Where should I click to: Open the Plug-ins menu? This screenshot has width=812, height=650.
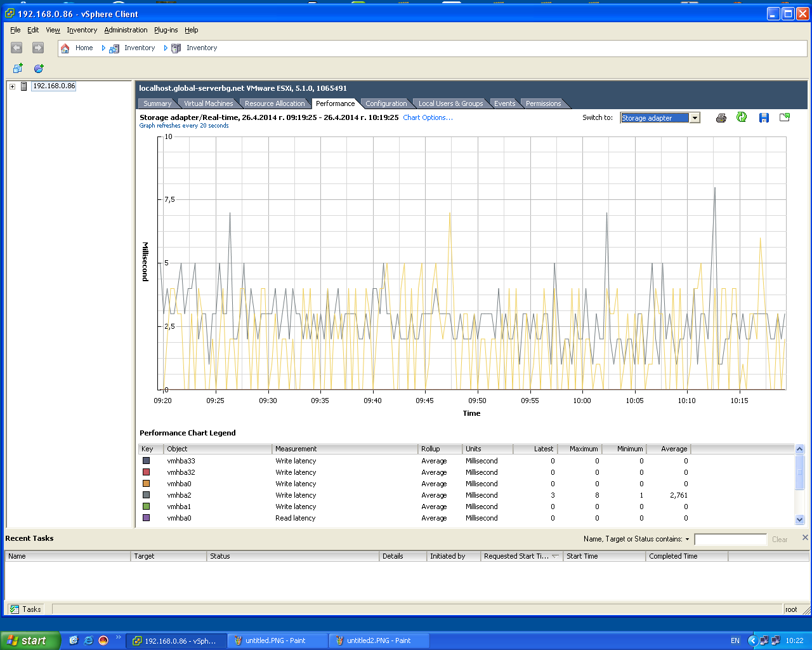[166, 30]
